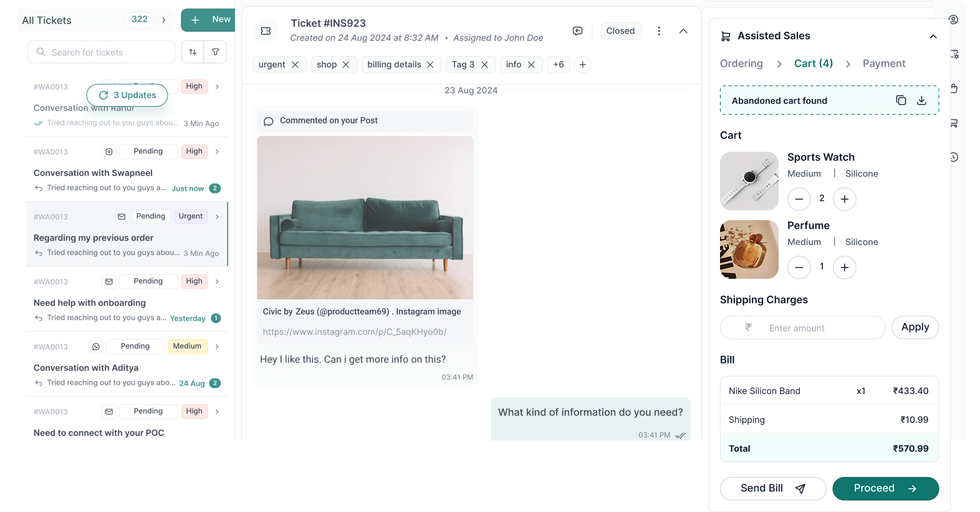
Task: Open the ticket filter funnel icon
Action: [x=216, y=52]
